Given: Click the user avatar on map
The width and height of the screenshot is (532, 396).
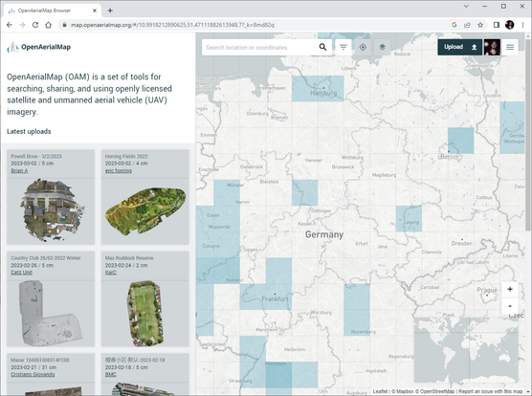Looking at the screenshot, I should click(x=492, y=47).
